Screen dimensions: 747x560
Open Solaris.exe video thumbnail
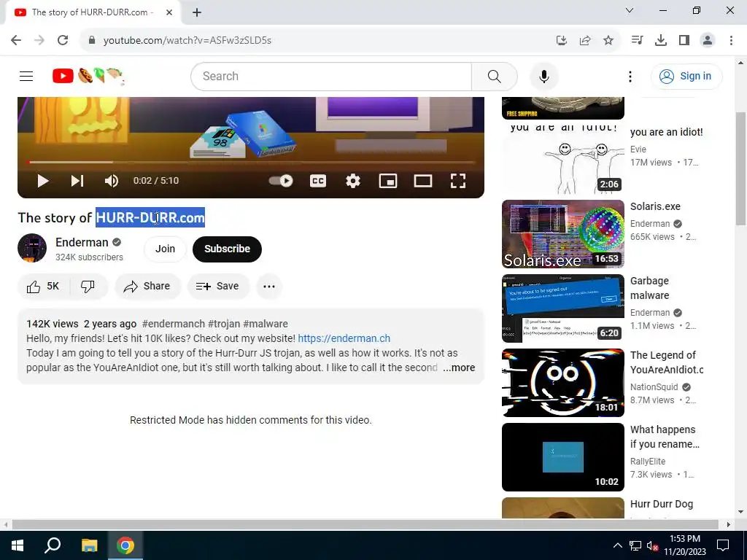[x=562, y=234]
